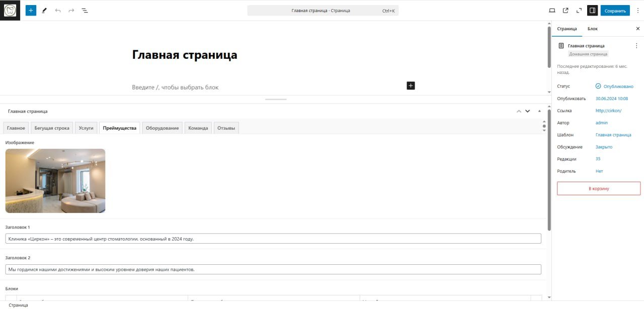Open the page actions three-dot menu
The image size is (644, 309).
(x=636, y=46)
